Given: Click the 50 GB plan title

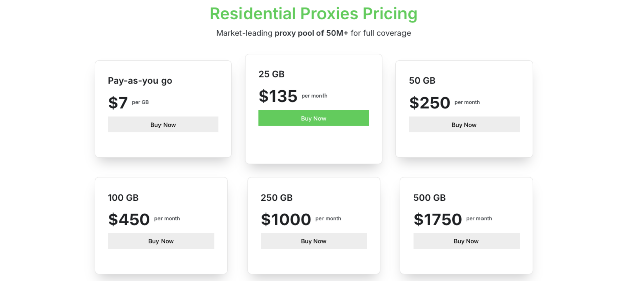Looking at the screenshot, I should pyautogui.click(x=422, y=81).
